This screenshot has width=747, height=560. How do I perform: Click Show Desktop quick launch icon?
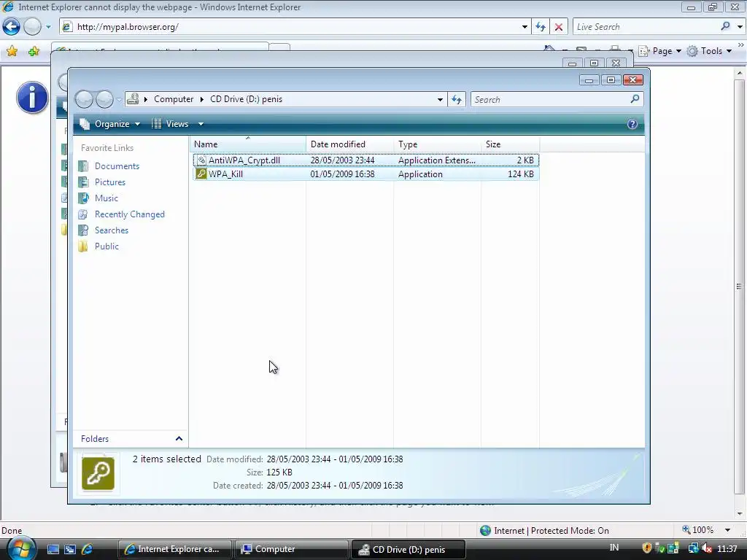(53, 549)
